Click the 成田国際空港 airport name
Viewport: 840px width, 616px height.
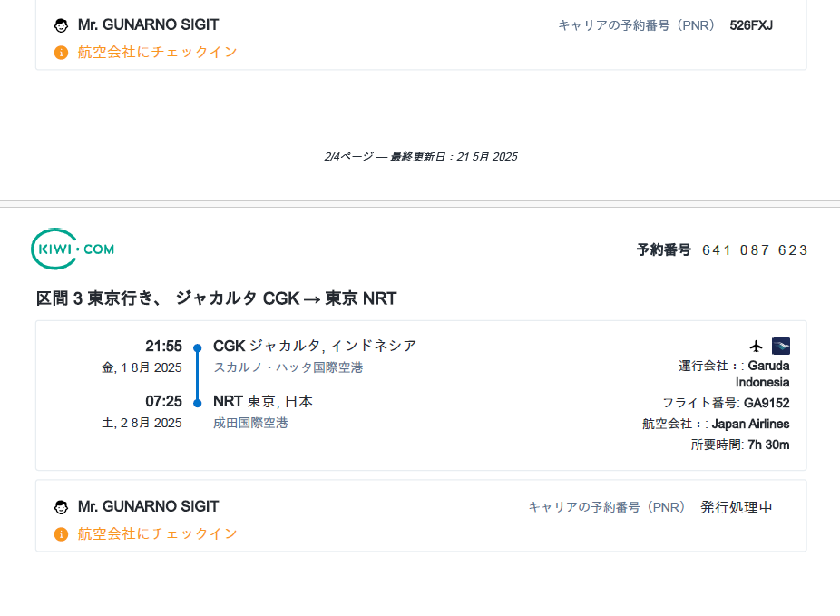pos(250,423)
